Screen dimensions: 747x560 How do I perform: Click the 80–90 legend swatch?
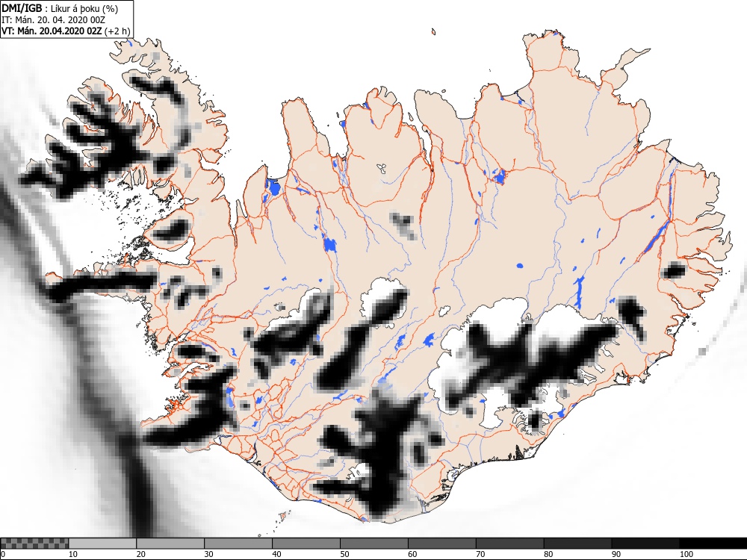(577, 544)
